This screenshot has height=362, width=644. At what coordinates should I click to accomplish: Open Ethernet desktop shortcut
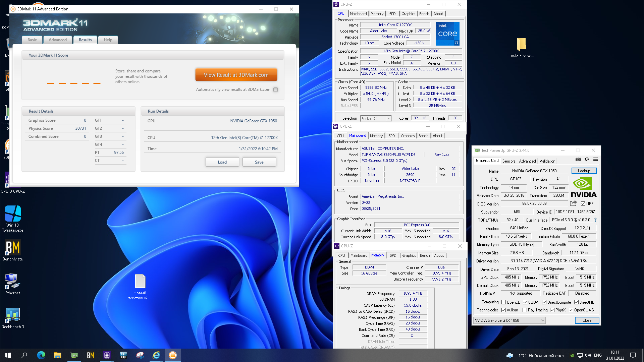(13, 284)
